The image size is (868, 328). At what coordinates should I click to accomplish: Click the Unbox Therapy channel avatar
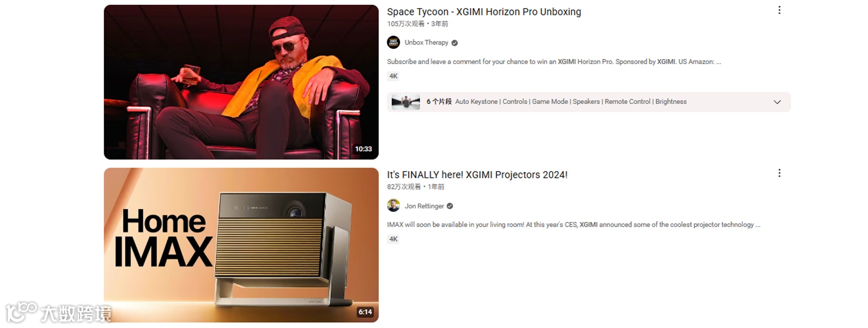(x=393, y=42)
